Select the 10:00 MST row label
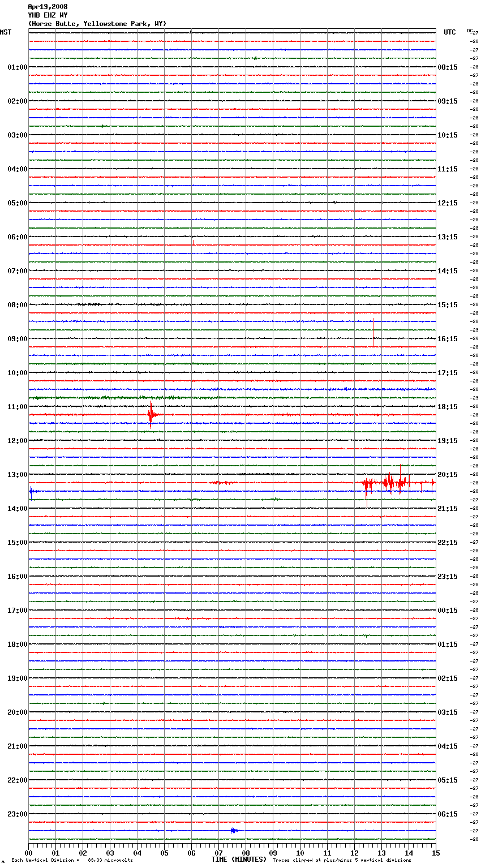Screen dimensions: 481x868 [17, 373]
